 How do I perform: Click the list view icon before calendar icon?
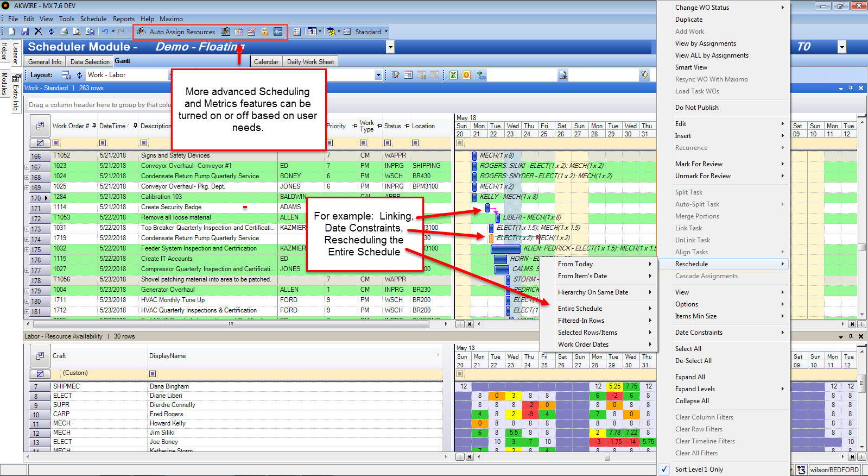click(297, 32)
